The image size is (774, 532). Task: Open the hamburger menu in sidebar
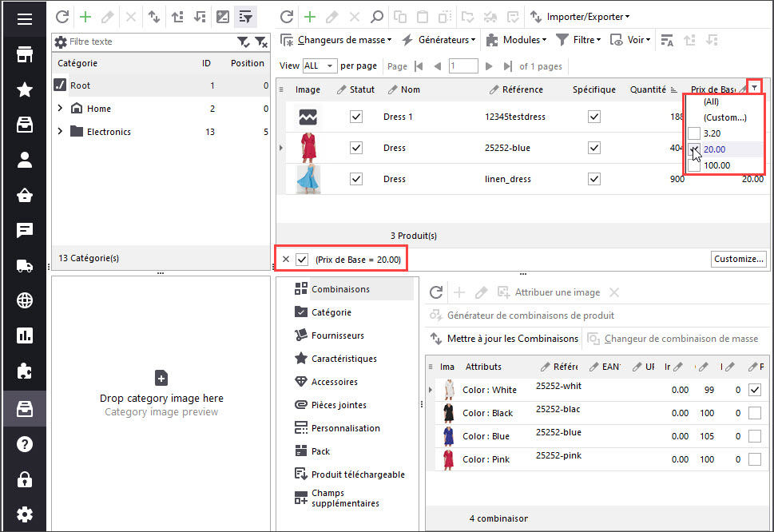tap(24, 18)
